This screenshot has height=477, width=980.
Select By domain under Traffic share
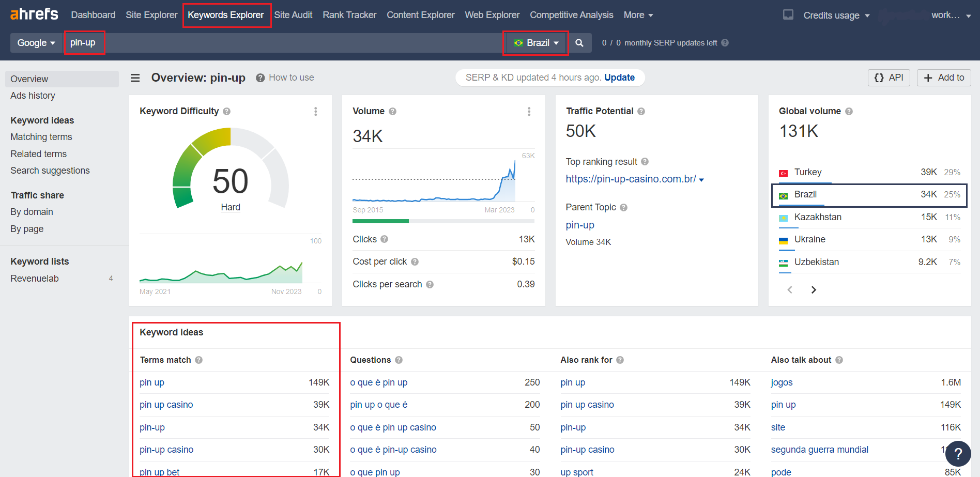click(32, 212)
